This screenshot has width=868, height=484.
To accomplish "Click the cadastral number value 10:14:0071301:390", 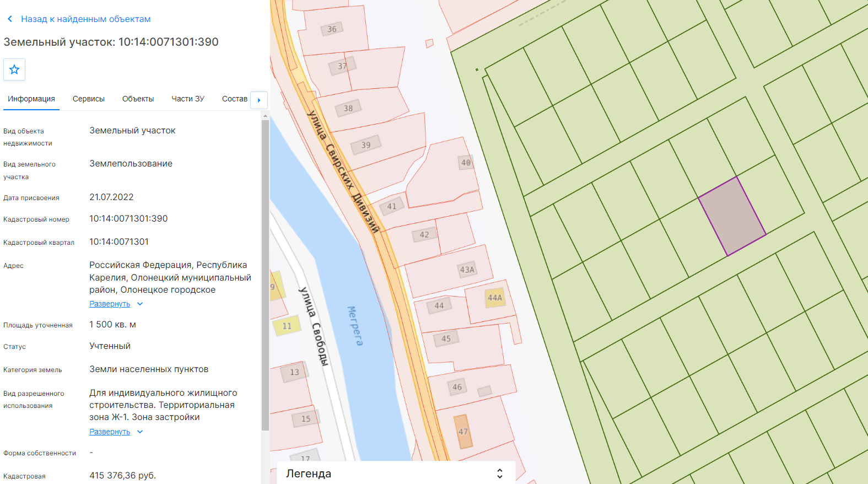I will click(x=128, y=219).
